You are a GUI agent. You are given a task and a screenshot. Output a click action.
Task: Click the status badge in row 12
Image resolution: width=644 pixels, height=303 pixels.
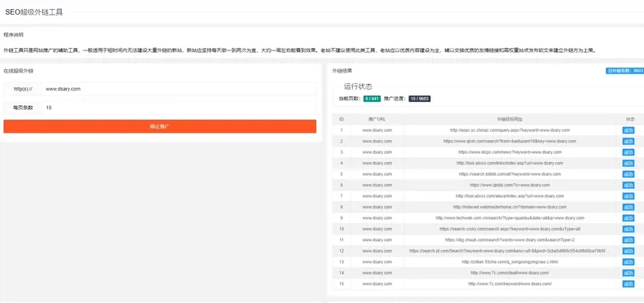pos(629,251)
